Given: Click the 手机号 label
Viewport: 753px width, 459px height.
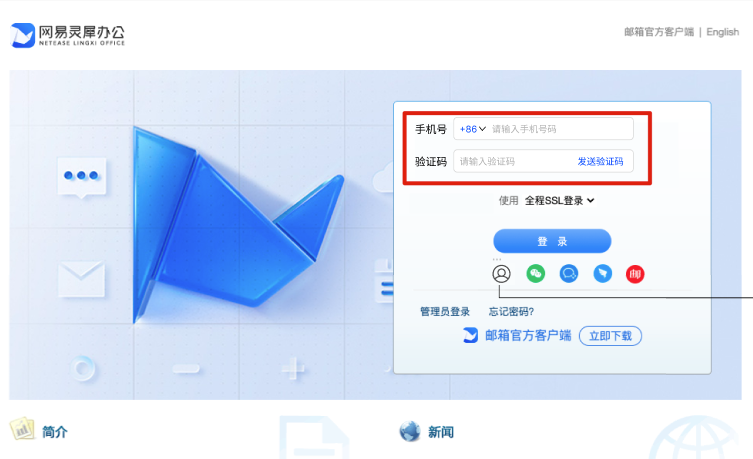Looking at the screenshot, I should tap(431, 129).
